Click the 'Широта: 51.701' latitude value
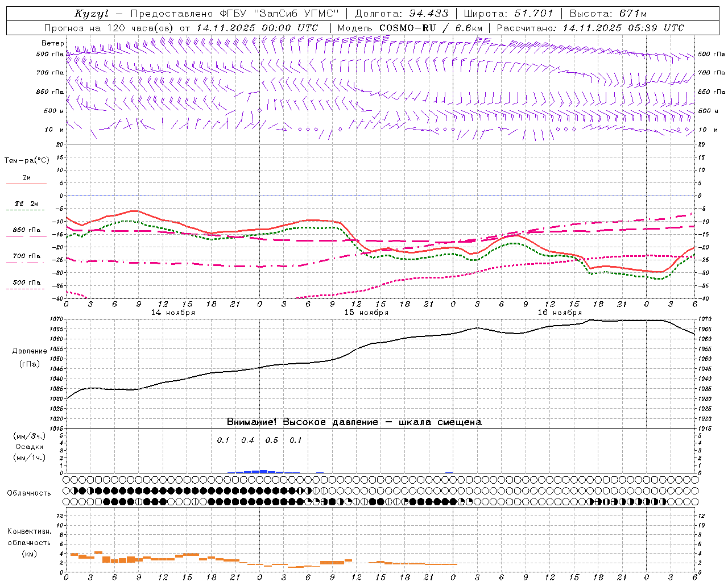The image size is (728, 582). click(508, 14)
